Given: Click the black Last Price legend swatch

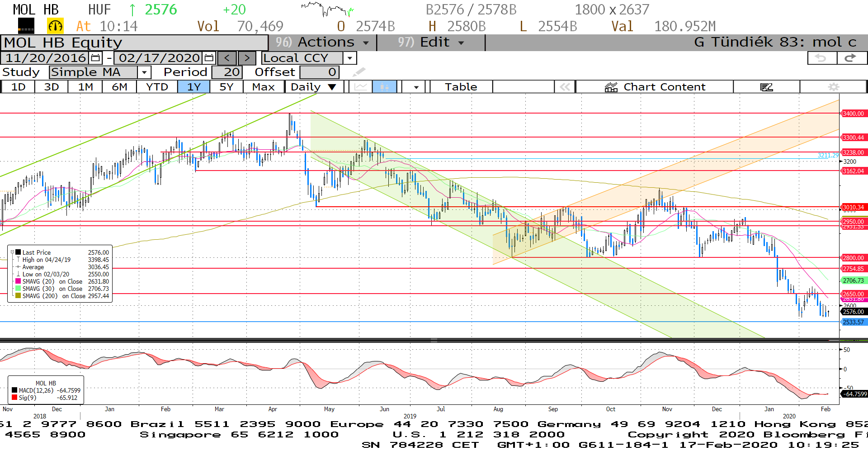Looking at the screenshot, I should [x=18, y=252].
